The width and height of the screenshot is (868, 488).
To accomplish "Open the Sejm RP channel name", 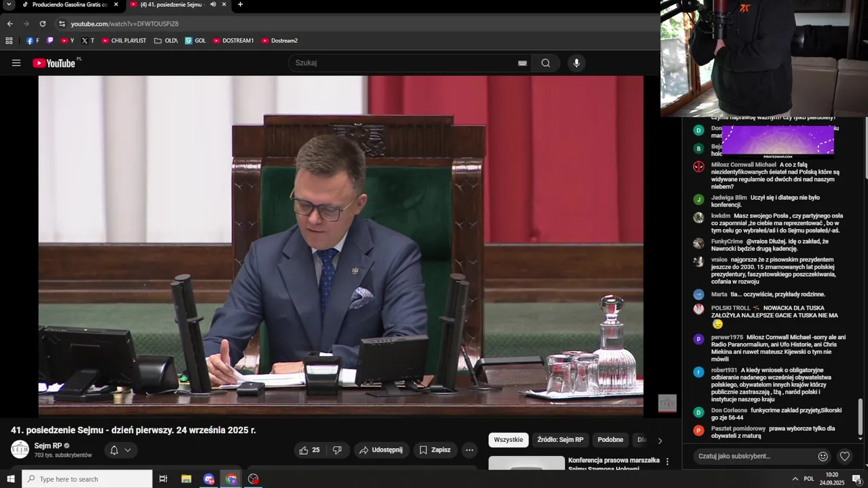I will [x=48, y=446].
